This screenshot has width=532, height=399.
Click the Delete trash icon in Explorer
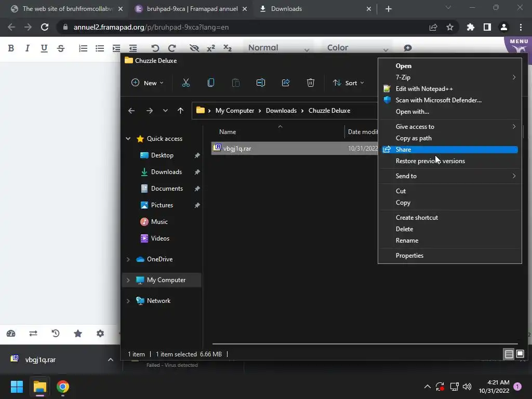coord(311,83)
